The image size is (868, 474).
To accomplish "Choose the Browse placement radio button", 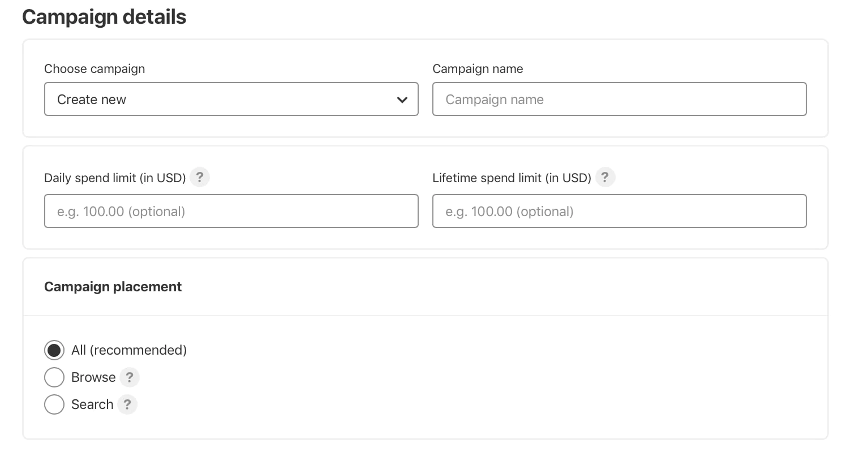I will click(x=54, y=377).
